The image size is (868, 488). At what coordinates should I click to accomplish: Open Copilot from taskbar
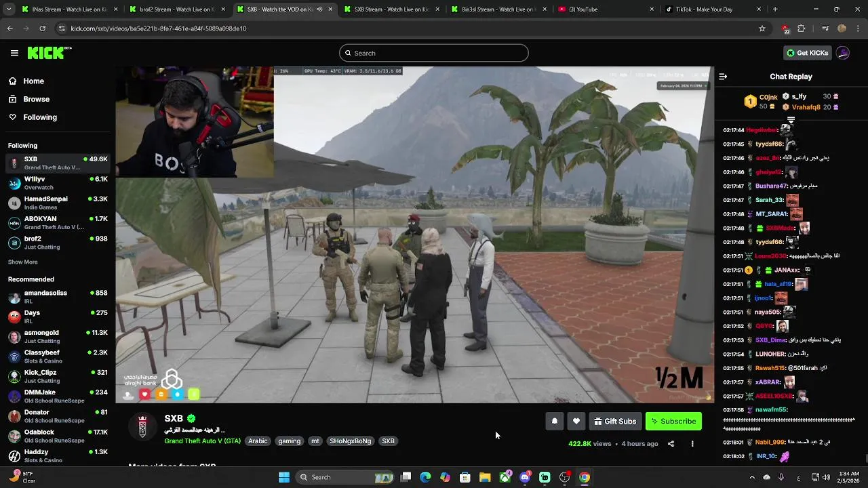(445, 477)
